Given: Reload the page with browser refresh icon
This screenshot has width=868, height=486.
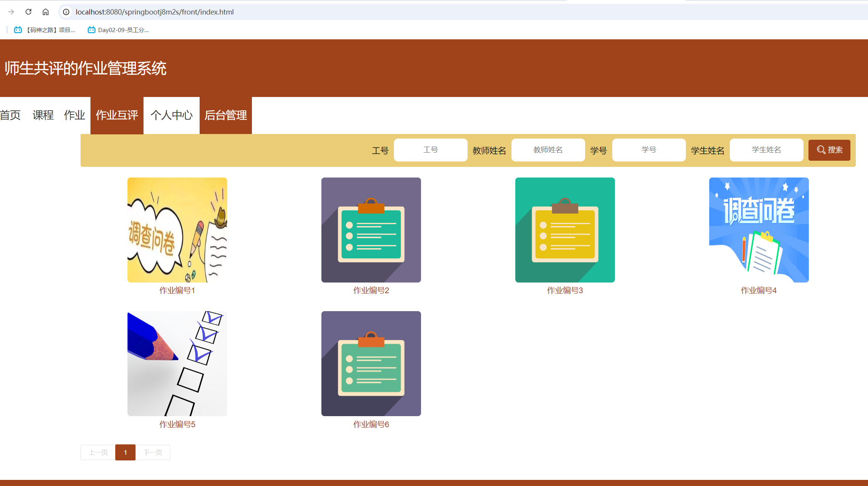Looking at the screenshot, I should [28, 12].
